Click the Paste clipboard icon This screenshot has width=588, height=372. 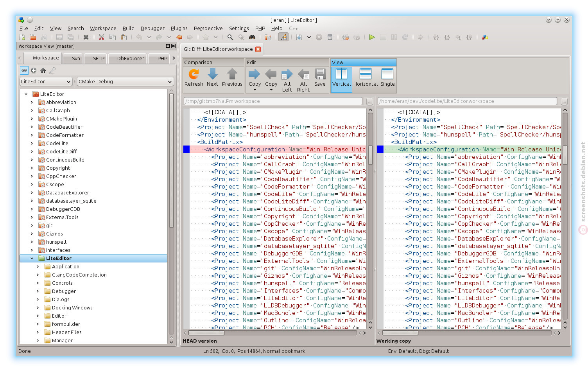click(x=124, y=38)
